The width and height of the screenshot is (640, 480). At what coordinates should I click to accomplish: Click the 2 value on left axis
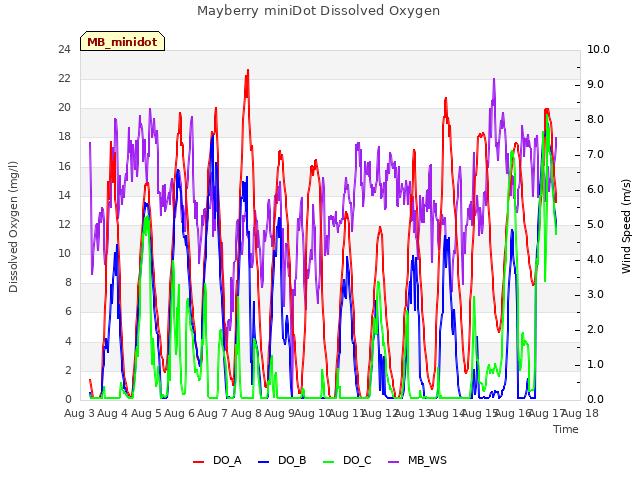tap(68, 370)
